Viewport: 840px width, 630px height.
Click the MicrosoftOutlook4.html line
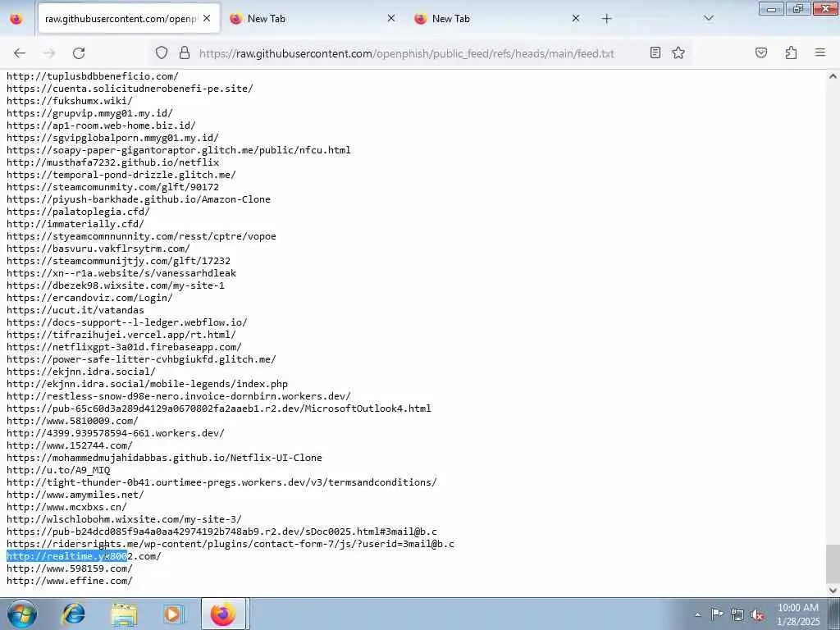(x=218, y=409)
